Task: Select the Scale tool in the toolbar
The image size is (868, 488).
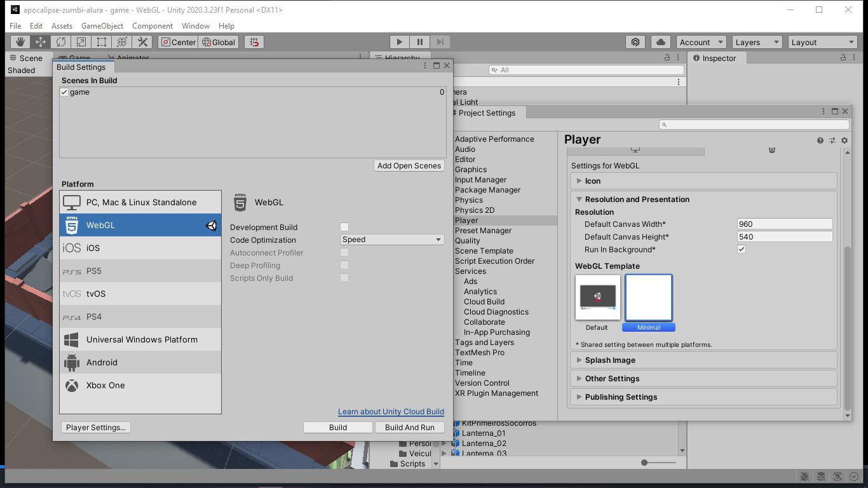Action: 81,42
